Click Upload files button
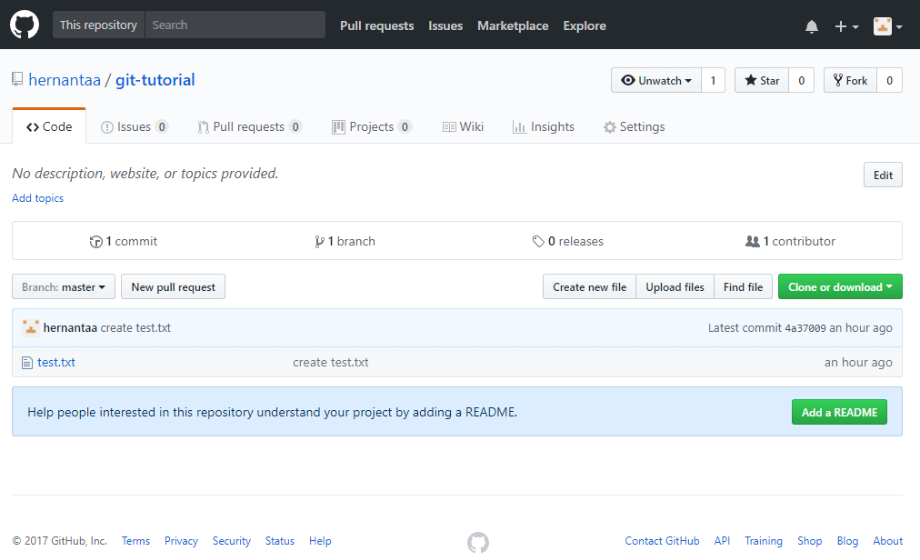The width and height of the screenshot is (920, 560). tap(675, 287)
